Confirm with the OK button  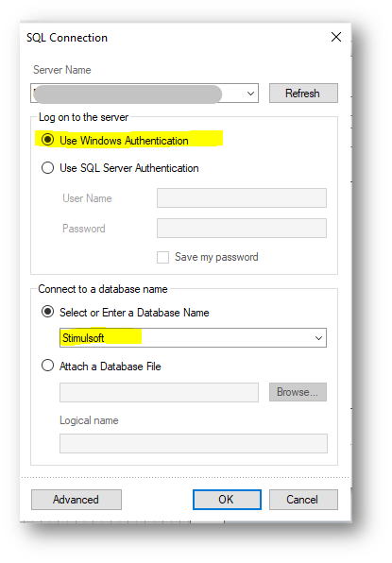227,500
